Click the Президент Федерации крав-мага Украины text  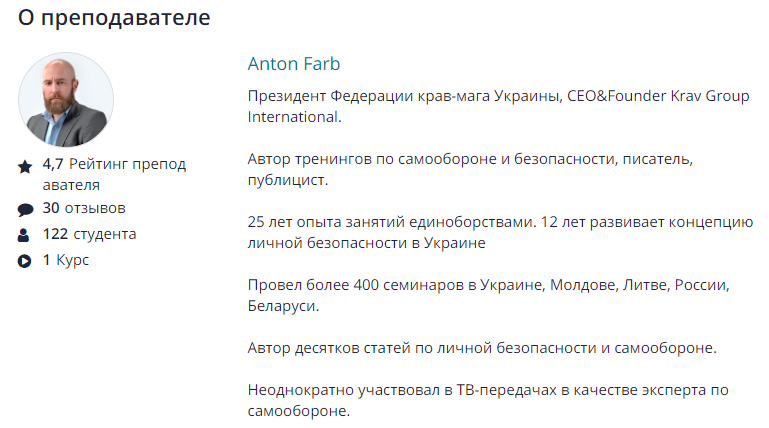tap(404, 97)
